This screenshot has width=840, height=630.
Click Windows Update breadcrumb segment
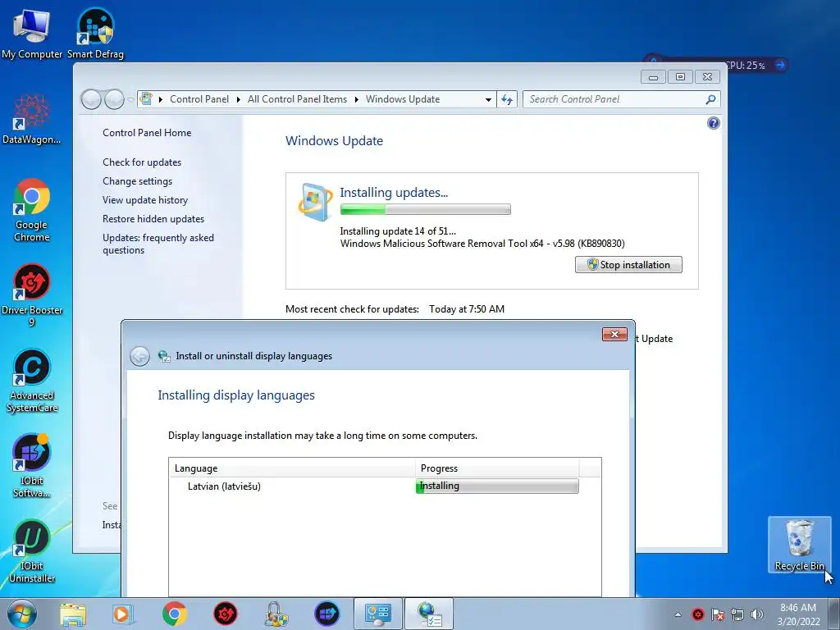tap(403, 99)
